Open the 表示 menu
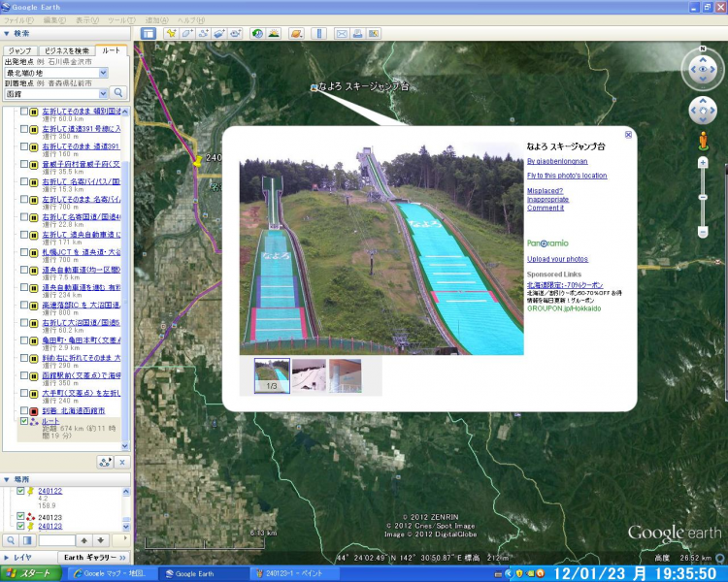Screen dimensions: 728x582 pyautogui.click(x=87, y=20)
